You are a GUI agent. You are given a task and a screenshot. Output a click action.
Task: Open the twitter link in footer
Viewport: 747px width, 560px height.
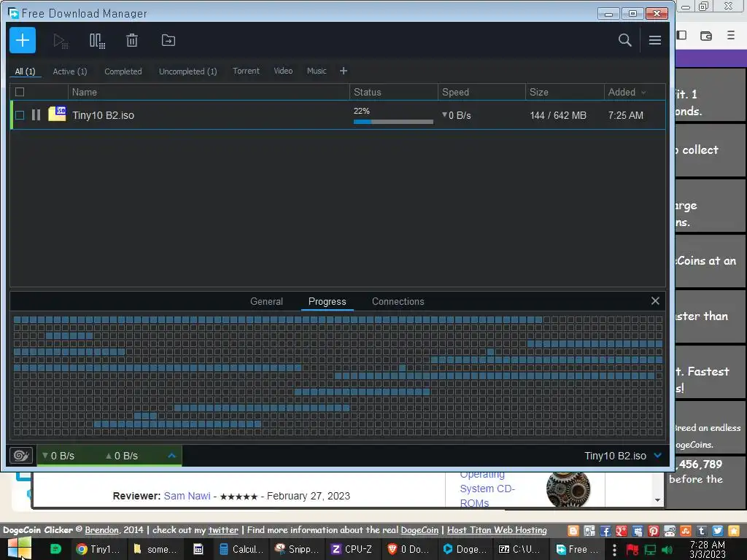[x=223, y=530]
